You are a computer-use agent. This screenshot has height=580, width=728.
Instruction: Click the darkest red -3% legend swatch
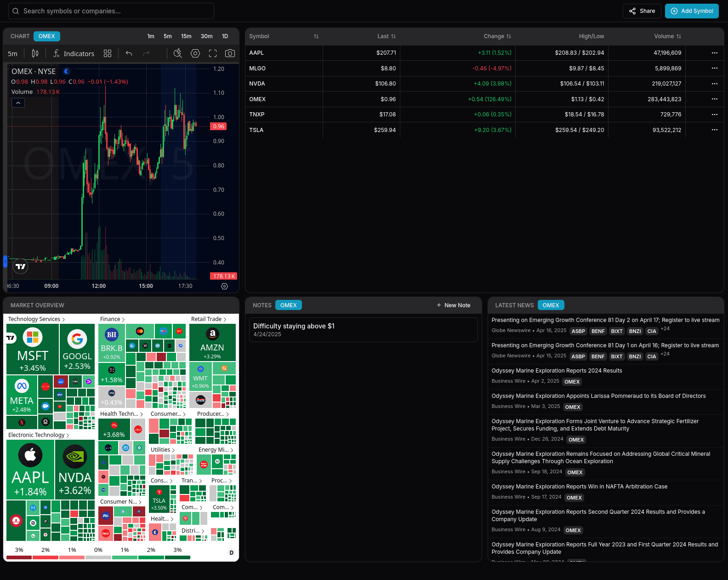[19, 557]
